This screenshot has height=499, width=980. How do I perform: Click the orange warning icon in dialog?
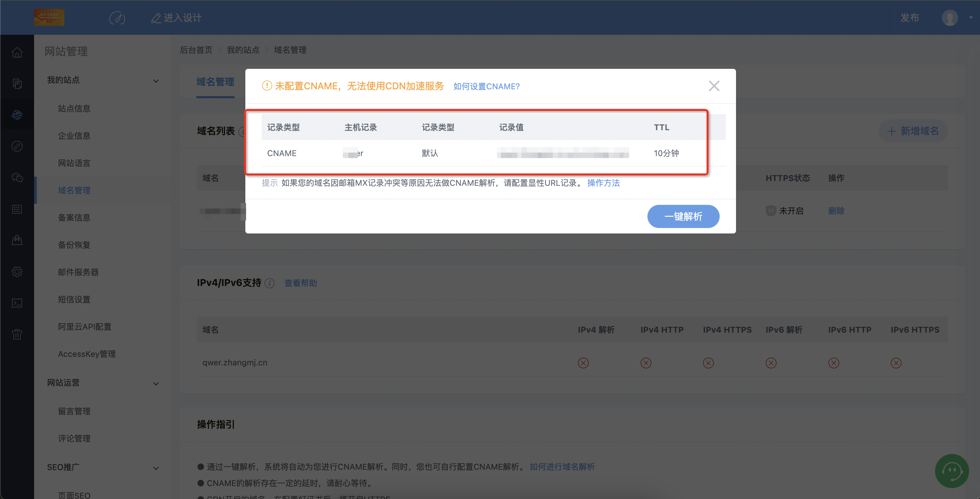coord(267,86)
